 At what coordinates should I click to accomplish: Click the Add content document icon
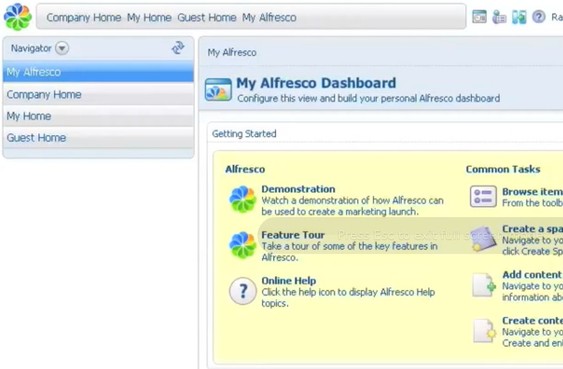484,285
